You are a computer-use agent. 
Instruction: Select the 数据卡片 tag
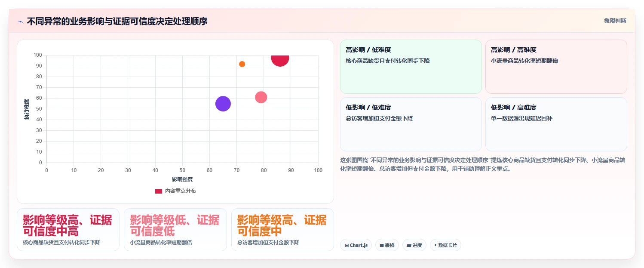pyautogui.click(x=445, y=245)
